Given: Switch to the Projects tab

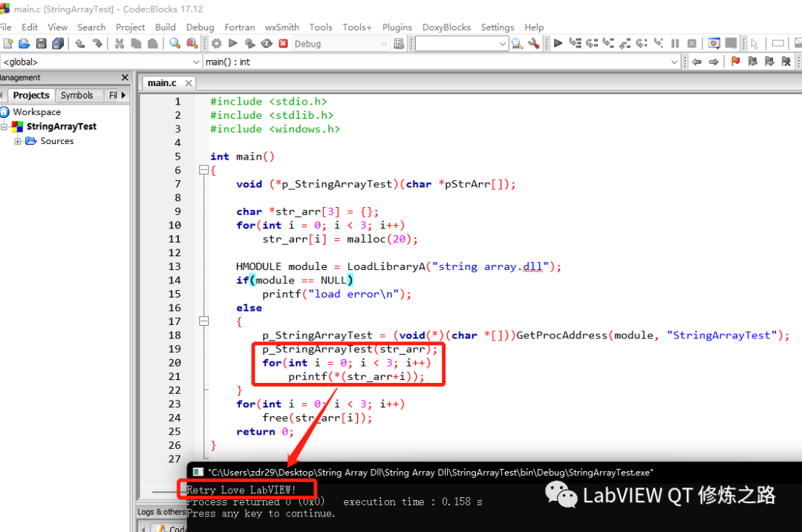Looking at the screenshot, I should coord(31,95).
